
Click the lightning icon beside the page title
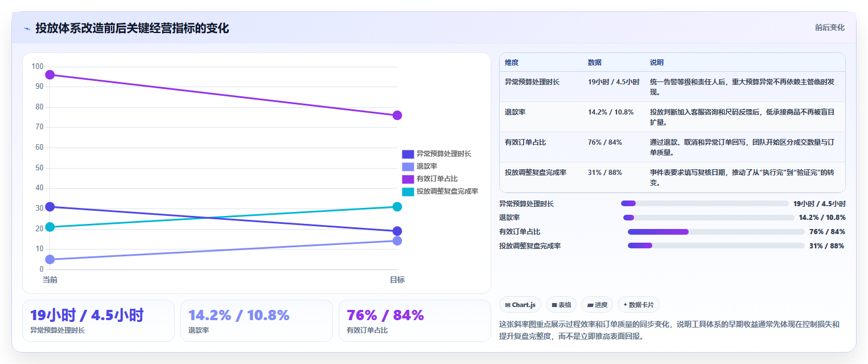click(27, 28)
